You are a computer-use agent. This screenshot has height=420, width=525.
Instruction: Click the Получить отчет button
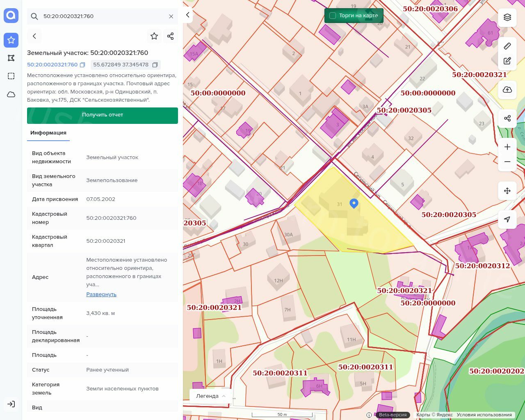click(103, 115)
